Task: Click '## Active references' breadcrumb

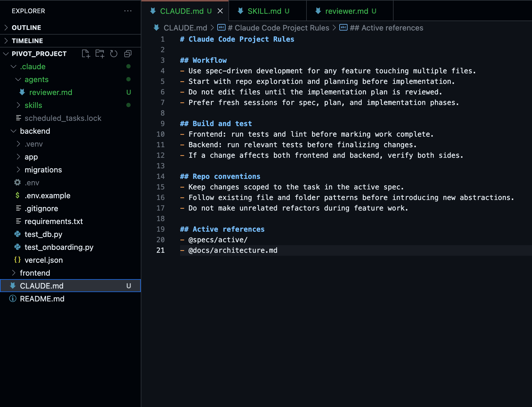Action: click(387, 28)
